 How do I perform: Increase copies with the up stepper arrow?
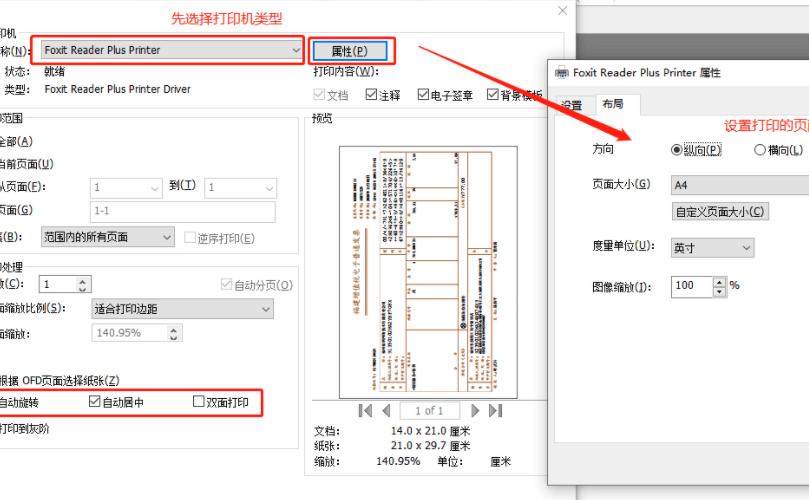click(x=83, y=281)
